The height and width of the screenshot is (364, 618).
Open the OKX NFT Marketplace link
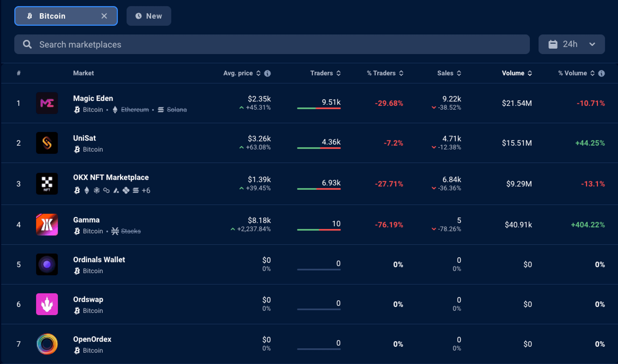pos(111,177)
